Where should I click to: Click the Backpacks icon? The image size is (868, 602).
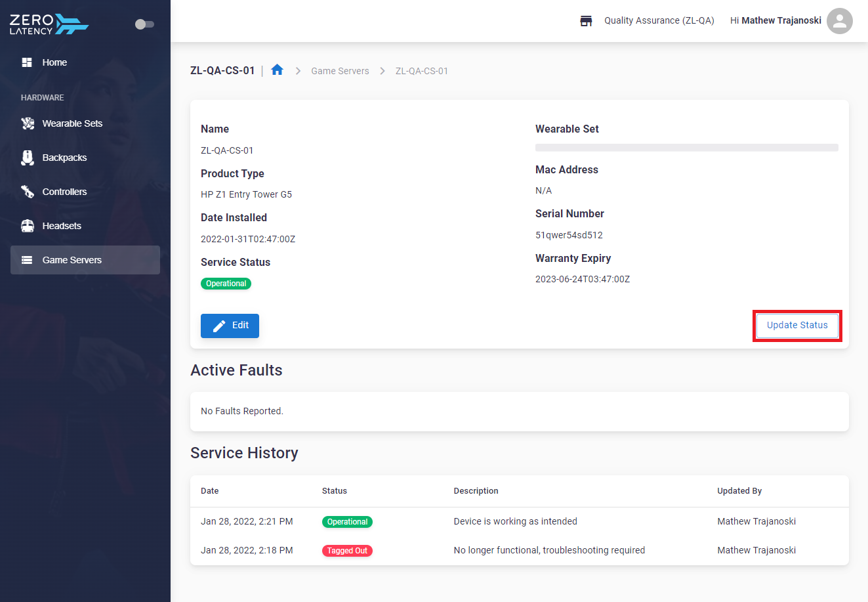pos(28,158)
